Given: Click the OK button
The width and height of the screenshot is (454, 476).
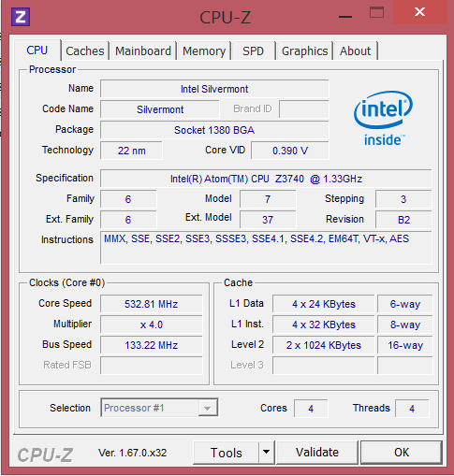Looking at the screenshot, I should point(402,453).
